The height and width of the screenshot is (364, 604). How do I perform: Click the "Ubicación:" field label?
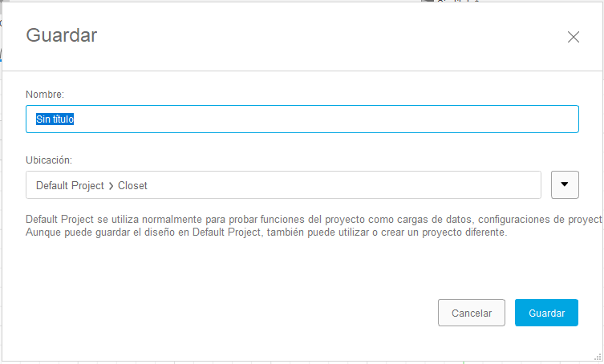pyautogui.click(x=49, y=160)
